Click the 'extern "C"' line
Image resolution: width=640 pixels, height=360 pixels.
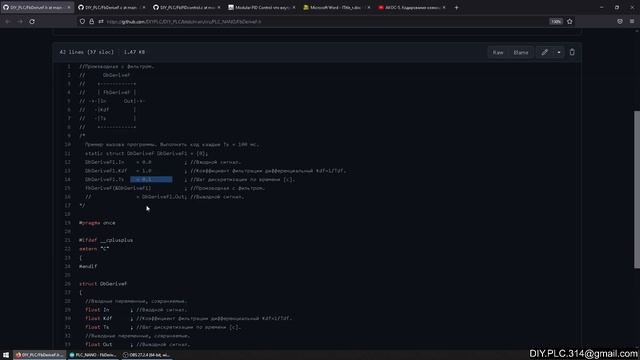tap(94, 249)
